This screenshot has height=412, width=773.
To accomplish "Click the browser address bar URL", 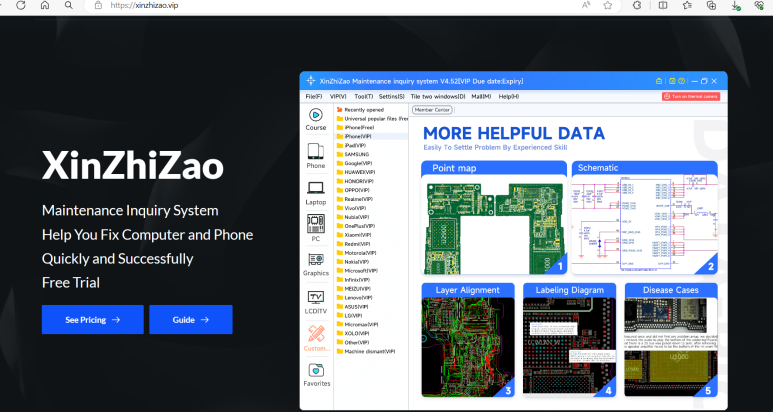I will click(144, 5).
